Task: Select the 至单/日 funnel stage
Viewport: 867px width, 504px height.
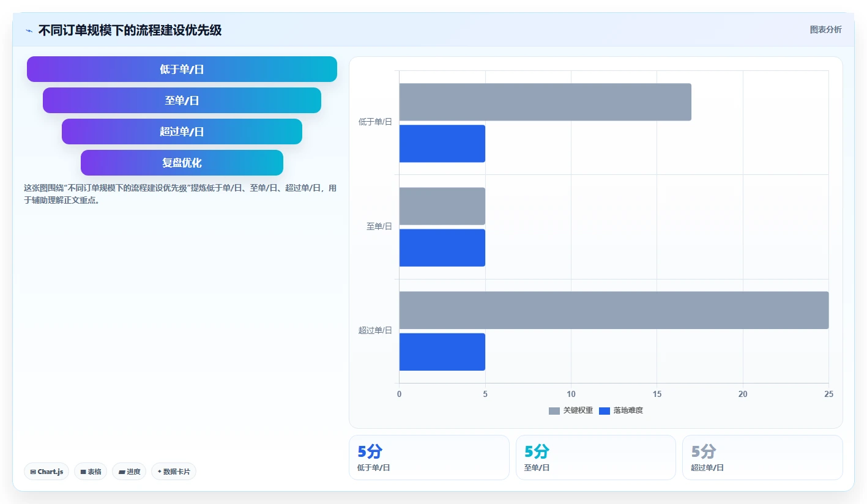Action: pos(182,100)
